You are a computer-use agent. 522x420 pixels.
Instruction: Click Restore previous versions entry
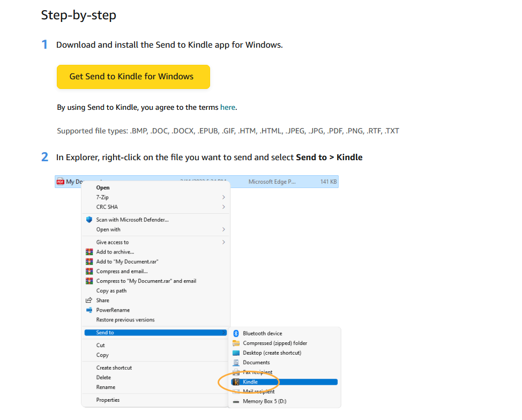pyautogui.click(x=125, y=320)
